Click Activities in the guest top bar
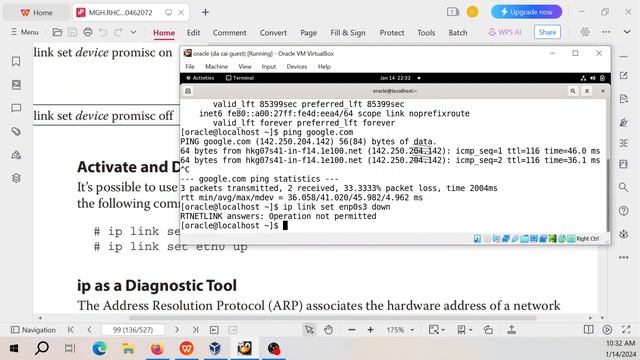The width and height of the screenshot is (640, 360). point(200,78)
